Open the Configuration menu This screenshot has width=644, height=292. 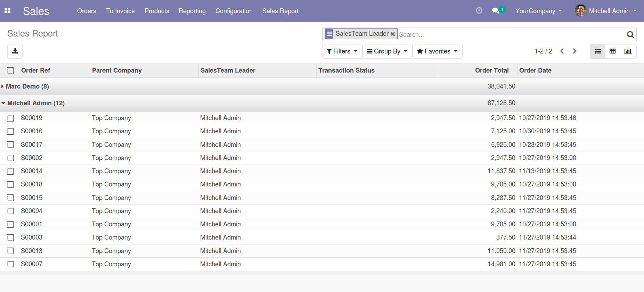[x=234, y=11]
